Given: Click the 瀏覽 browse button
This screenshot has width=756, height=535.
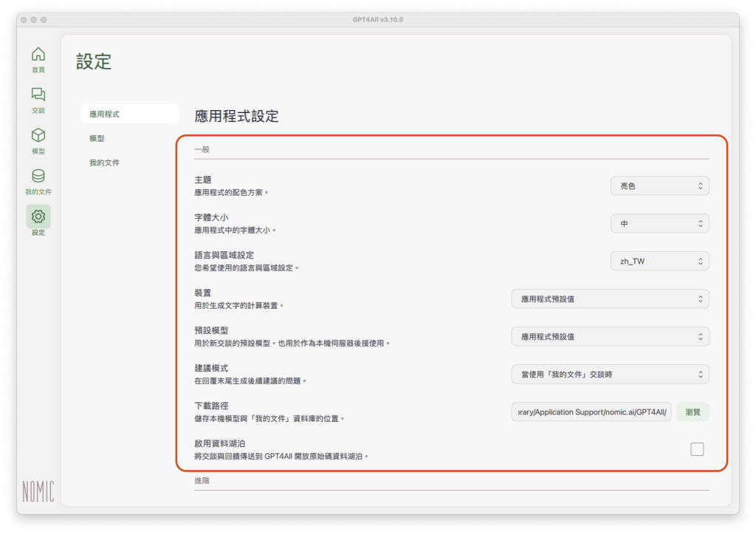Looking at the screenshot, I should [x=693, y=412].
